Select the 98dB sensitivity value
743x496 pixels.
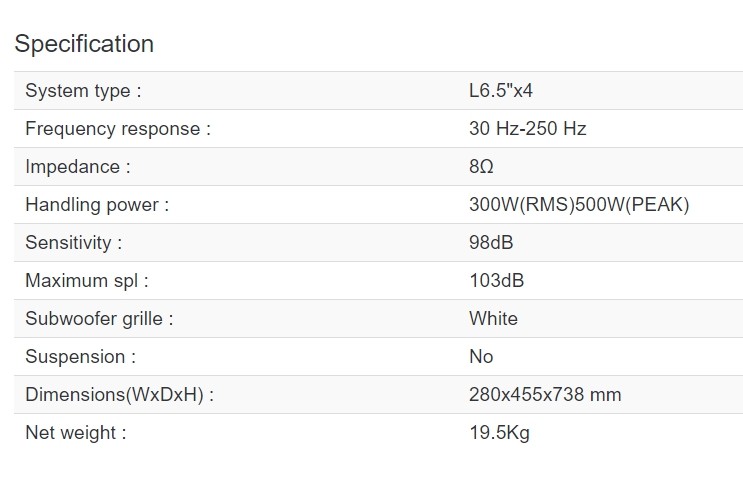click(491, 243)
